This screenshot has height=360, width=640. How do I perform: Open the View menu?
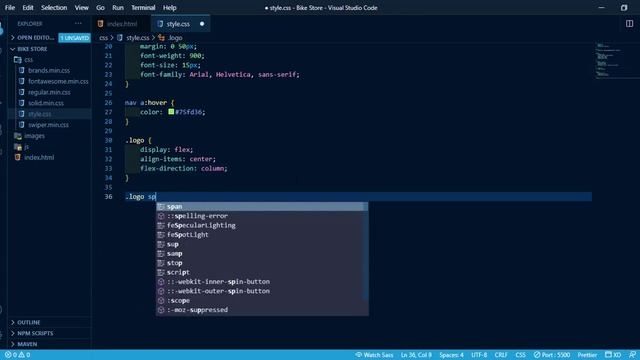[82, 8]
